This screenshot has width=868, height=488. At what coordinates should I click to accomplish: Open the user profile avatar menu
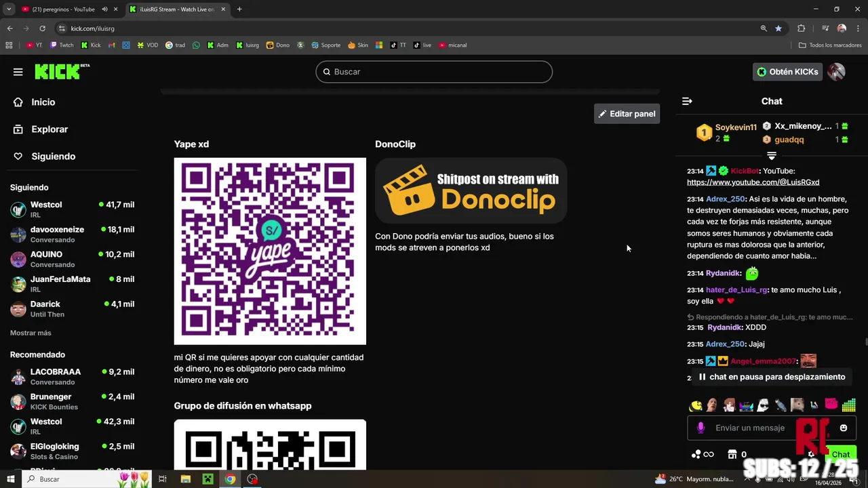[837, 72]
